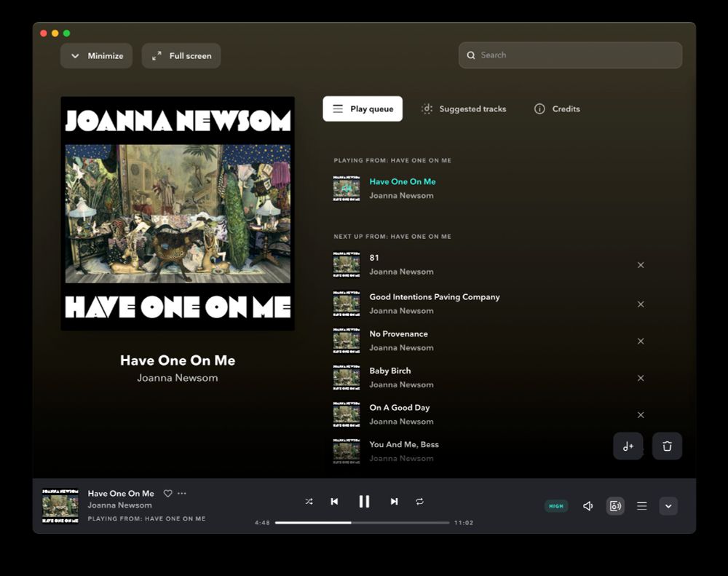Remove '81' from the queue
This screenshot has width=728, height=576.
click(x=641, y=265)
